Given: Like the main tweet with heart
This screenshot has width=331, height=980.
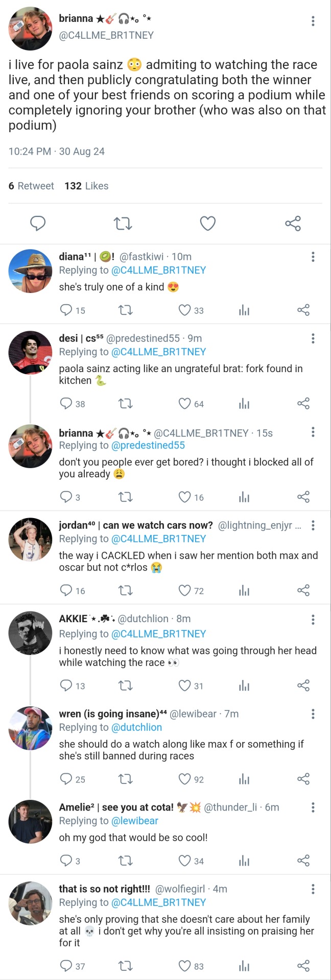Looking at the screenshot, I should (207, 224).
